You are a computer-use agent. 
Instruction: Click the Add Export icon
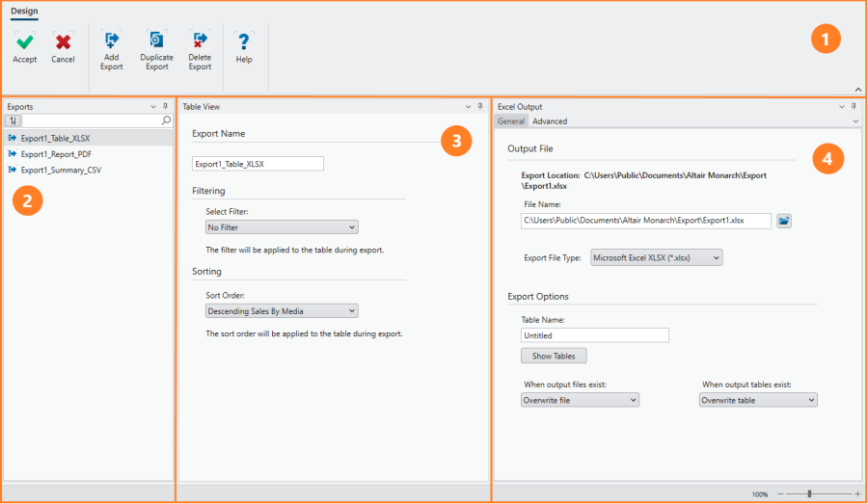click(x=111, y=40)
